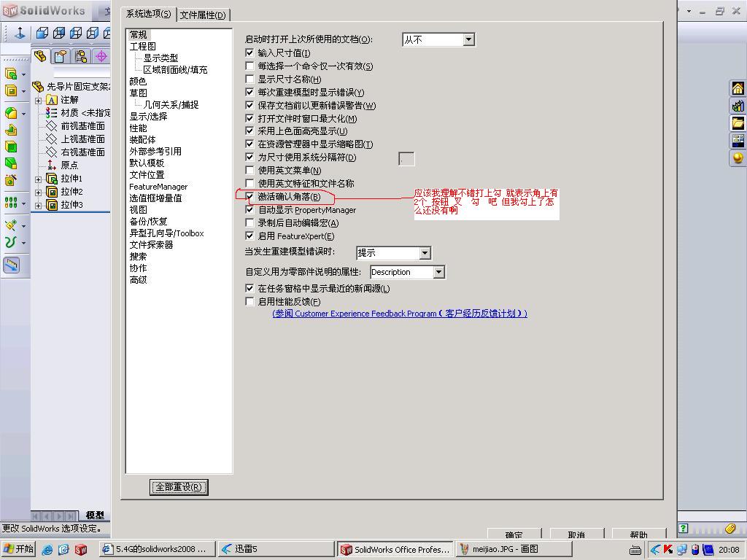Open the PropertyManager tab icon
Screen dimensions: 747x560
coord(61,57)
